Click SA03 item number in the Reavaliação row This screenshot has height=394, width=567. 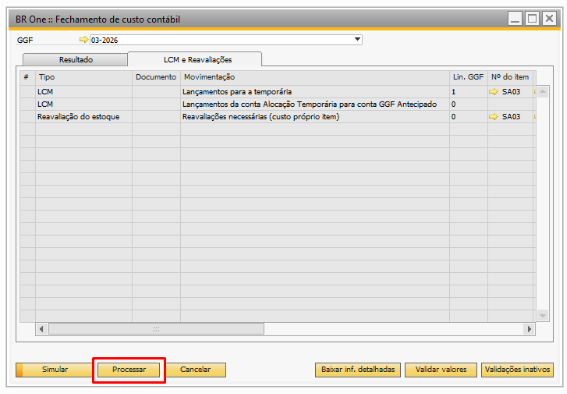511,117
